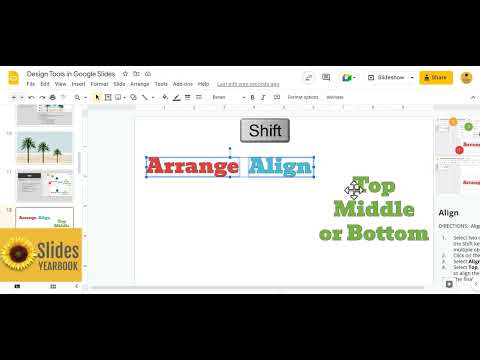Click the border dash icon

pos(199,97)
